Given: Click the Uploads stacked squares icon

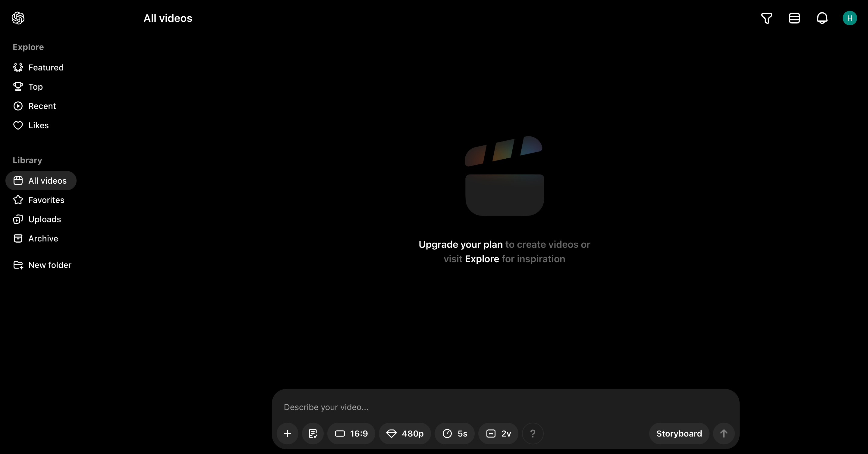Looking at the screenshot, I should click(x=18, y=219).
